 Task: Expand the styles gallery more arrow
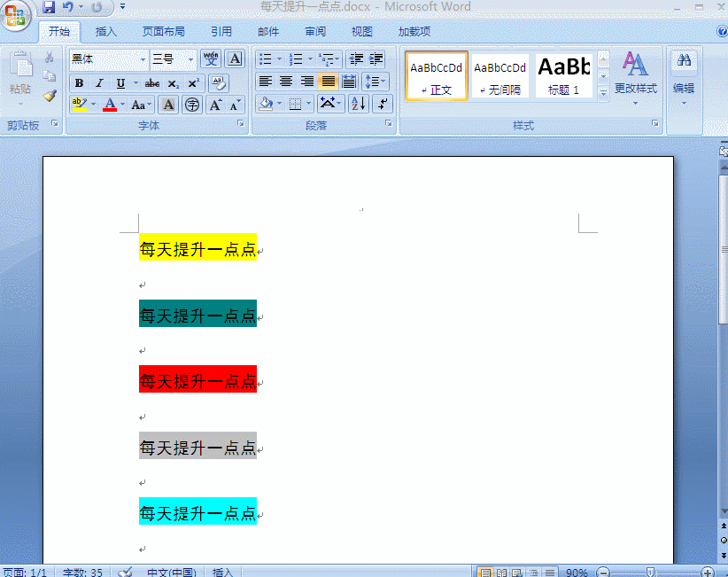click(603, 93)
